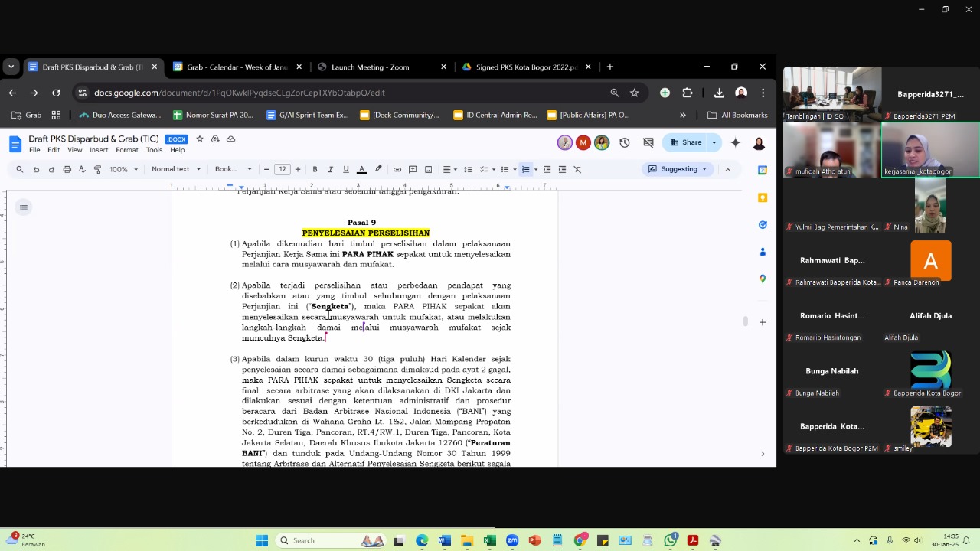The height and width of the screenshot is (551, 980).
Task: Get add-ons with the side panel plus
Action: [763, 322]
